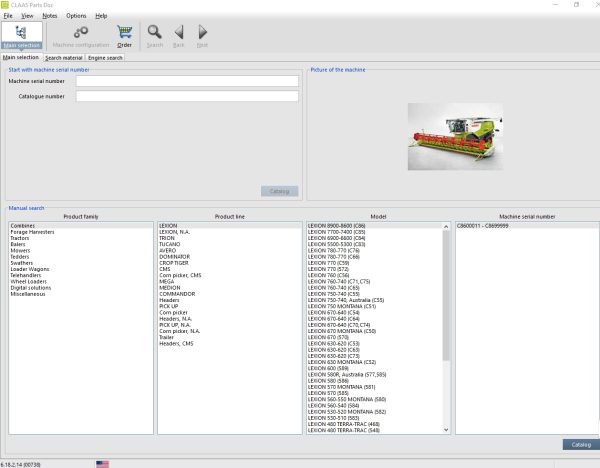
Task: Select LEXION 630 MONTANA (C52) model
Action: (x=375, y=362)
